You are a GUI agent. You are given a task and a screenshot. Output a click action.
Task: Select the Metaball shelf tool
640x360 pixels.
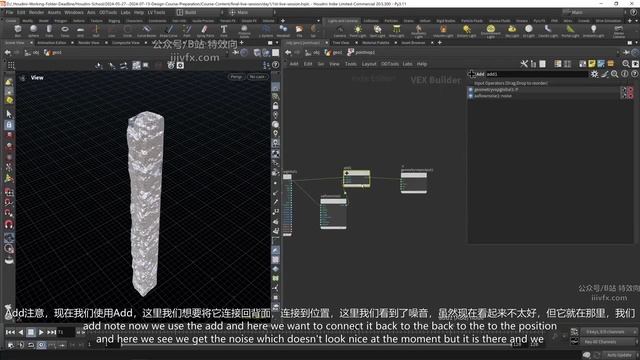click(283, 31)
